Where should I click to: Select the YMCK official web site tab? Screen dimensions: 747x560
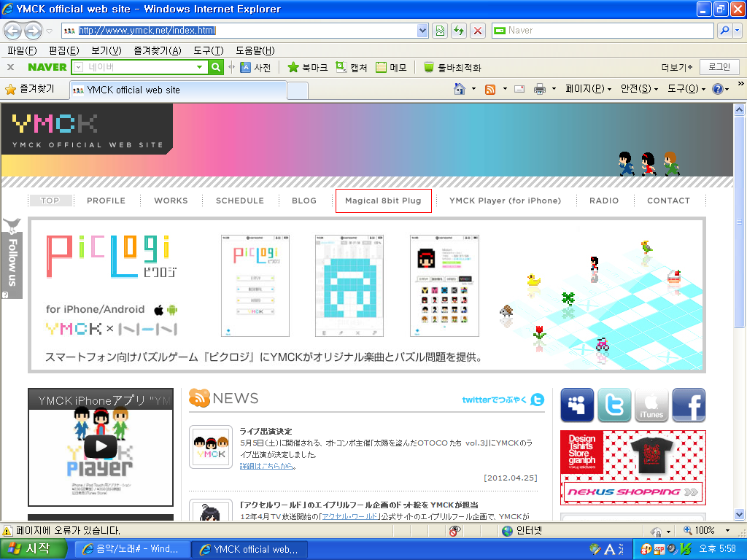point(178,90)
